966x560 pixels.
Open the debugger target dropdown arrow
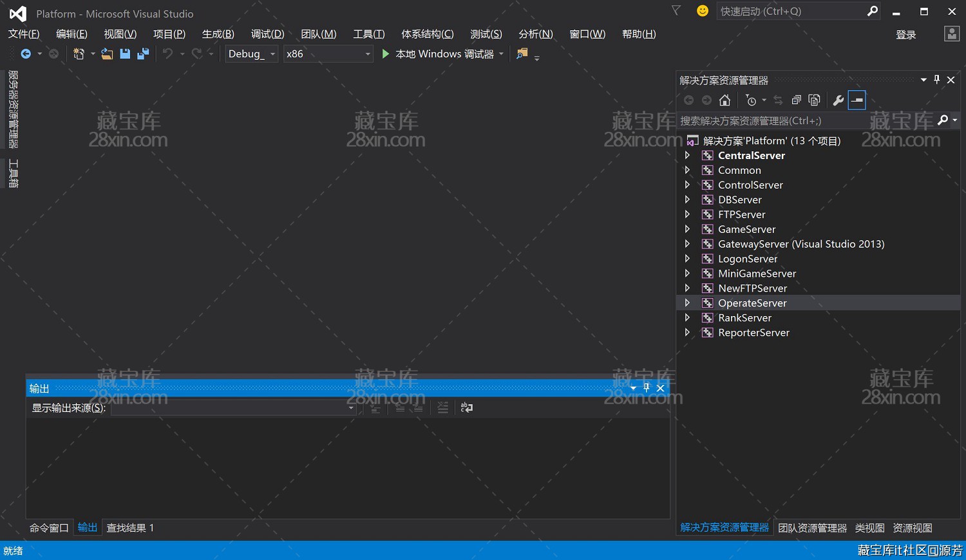tap(501, 54)
